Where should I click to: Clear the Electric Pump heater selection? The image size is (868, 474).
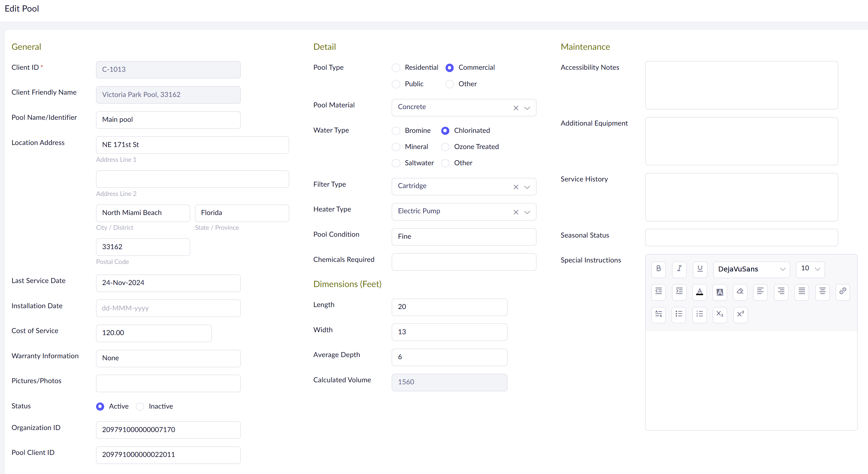pos(516,212)
